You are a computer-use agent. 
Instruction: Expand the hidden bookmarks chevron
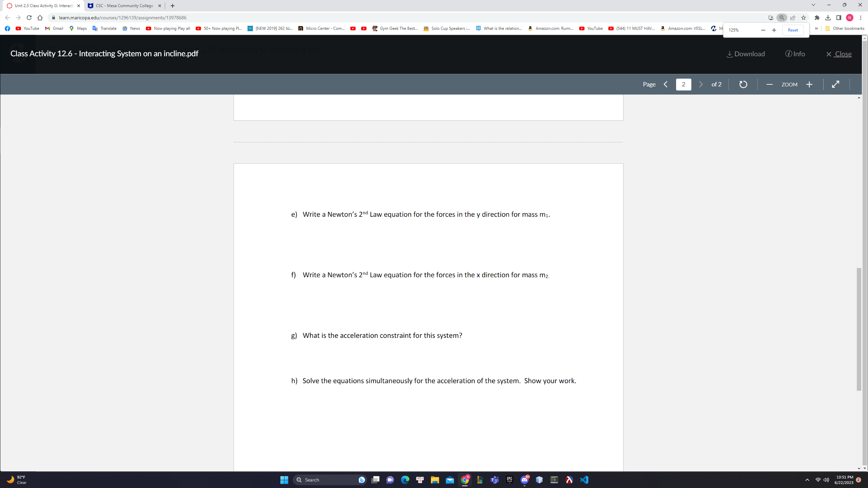pyautogui.click(x=816, y=28)
